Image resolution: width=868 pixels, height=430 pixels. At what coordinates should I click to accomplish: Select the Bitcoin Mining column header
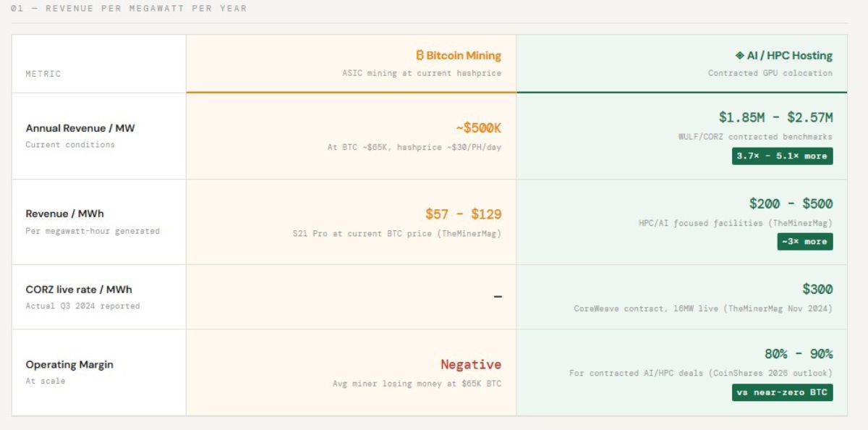tap(463, 56)
